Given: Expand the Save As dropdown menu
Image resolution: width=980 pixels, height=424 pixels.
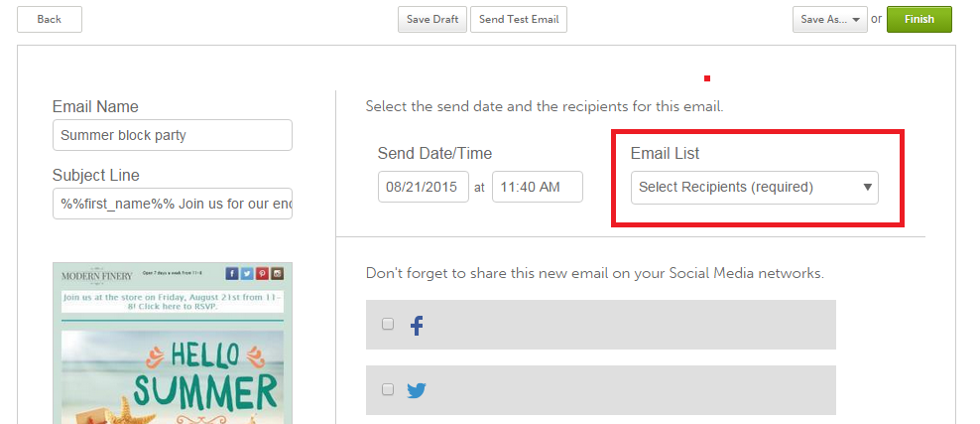Looking at the screenshot, I should click(x=829, y=20).
